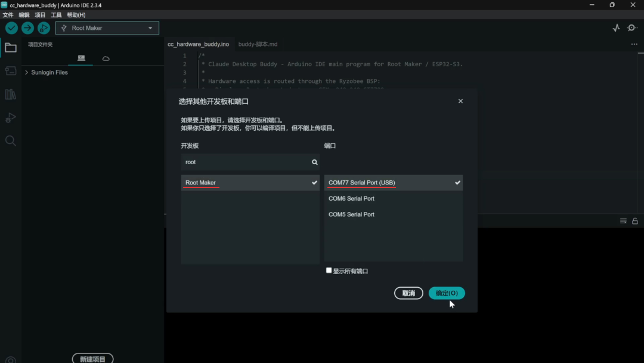Click the 新建项目 button
This screenshot has height=363, width=644.
(x=92, y=359)
